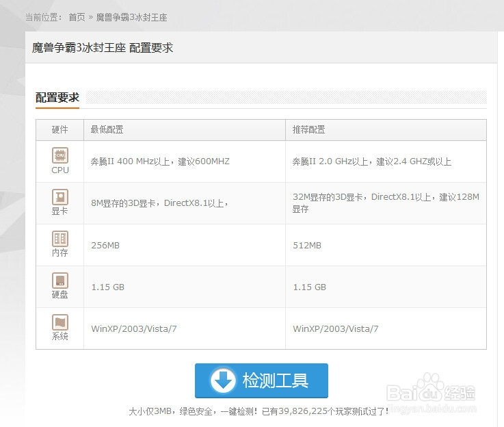Screen dimensions: 504x427
Task: Download the 检测工具 detection tool
Action: (x=261, y=380)
